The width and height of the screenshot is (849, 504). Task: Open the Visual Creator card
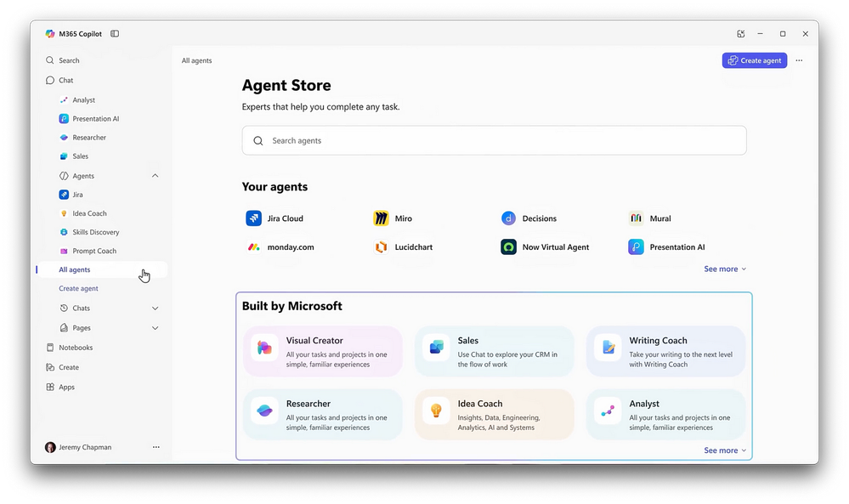323,351
